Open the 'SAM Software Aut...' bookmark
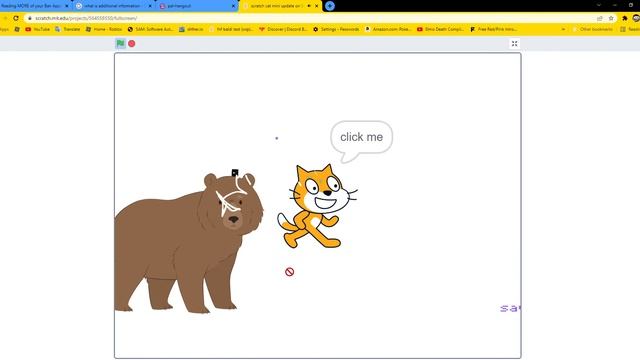The image size is (640, 360). [x=151, y=29]
